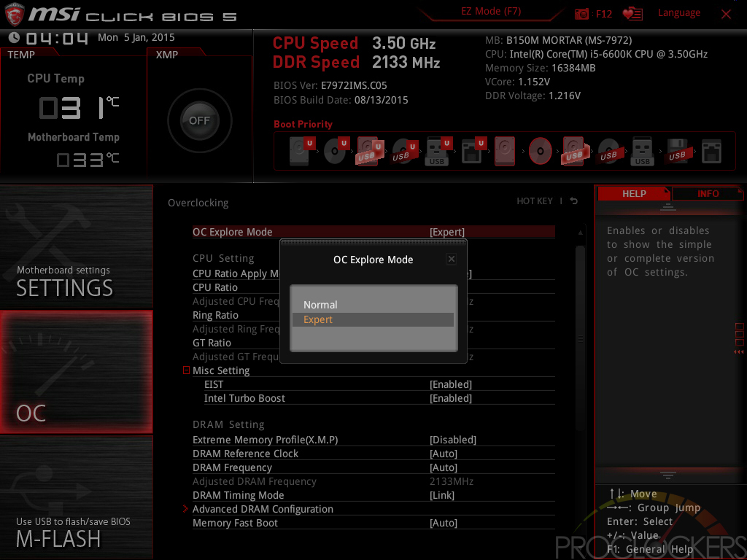This screenshot has height=560, width=747.
Task: Click the DDR Speed 2133 MHz readout
Action: click(356, 63)
